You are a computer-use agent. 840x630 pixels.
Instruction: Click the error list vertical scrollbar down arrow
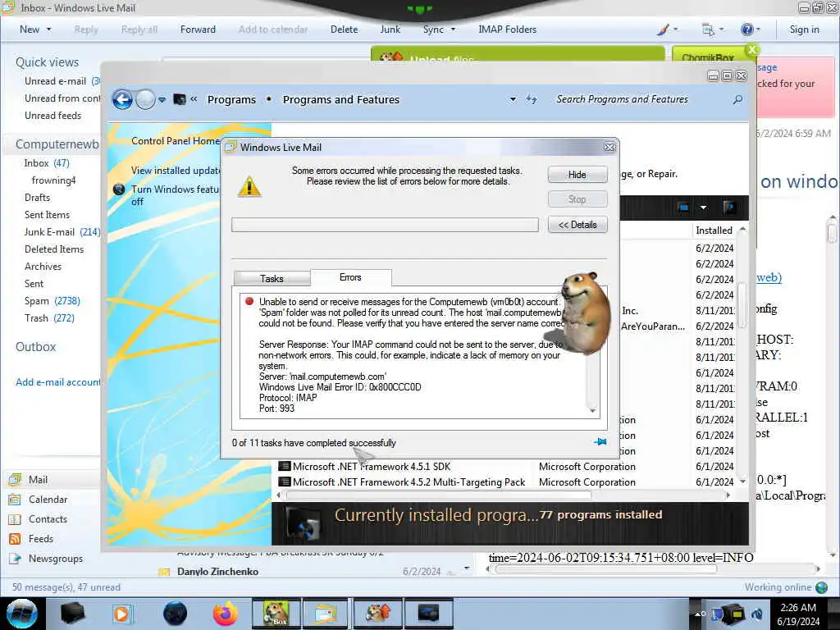pos(592,411)
